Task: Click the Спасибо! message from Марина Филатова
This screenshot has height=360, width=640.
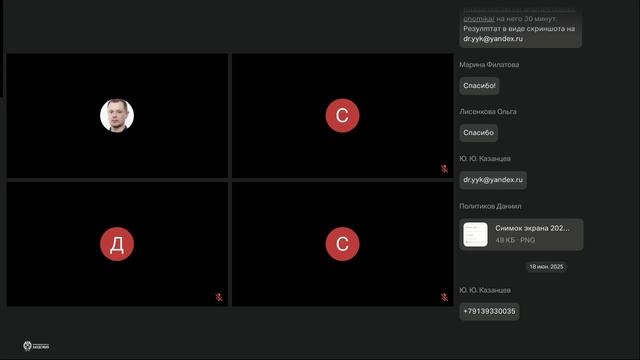Action: [x=479, y=86]
